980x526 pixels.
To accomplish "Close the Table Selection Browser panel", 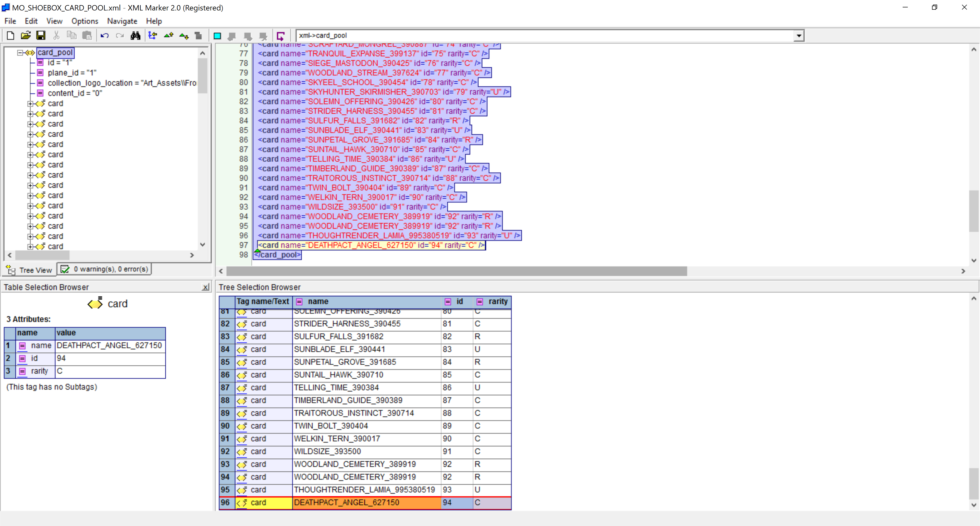I will [x=205, y=287].
